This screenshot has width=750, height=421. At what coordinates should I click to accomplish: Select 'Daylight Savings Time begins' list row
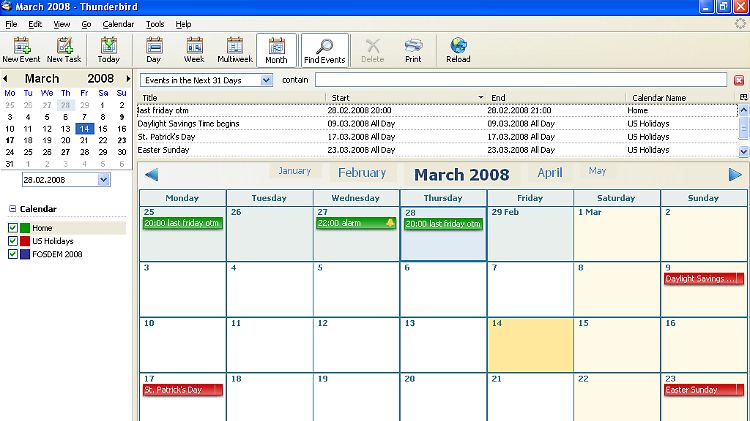(x=437, y=124)
